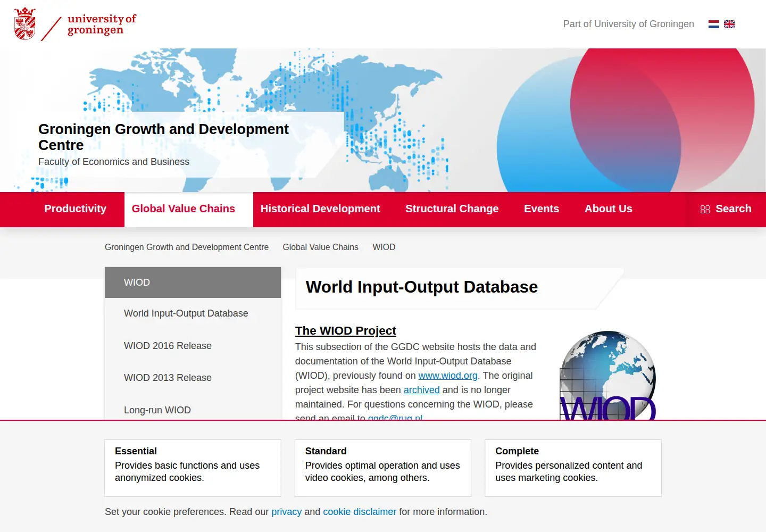Image resolution: width=766 pixels, height=532 pixels.
Task: Choose the Complete cookie option
Action: 573,468
